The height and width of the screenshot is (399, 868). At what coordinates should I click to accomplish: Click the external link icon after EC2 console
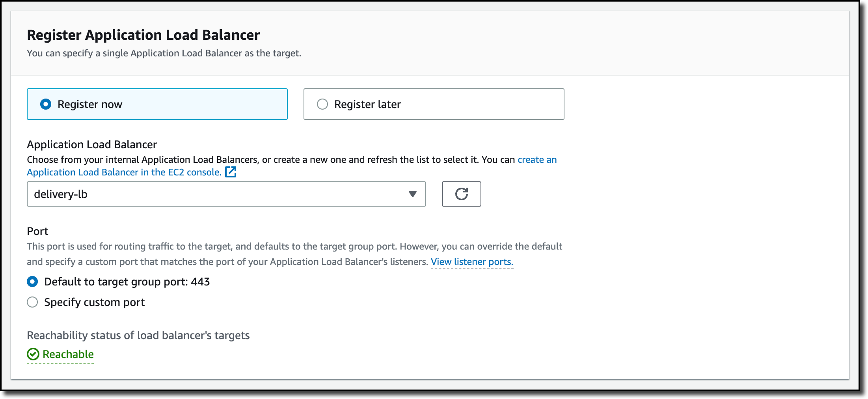(231, 172)
